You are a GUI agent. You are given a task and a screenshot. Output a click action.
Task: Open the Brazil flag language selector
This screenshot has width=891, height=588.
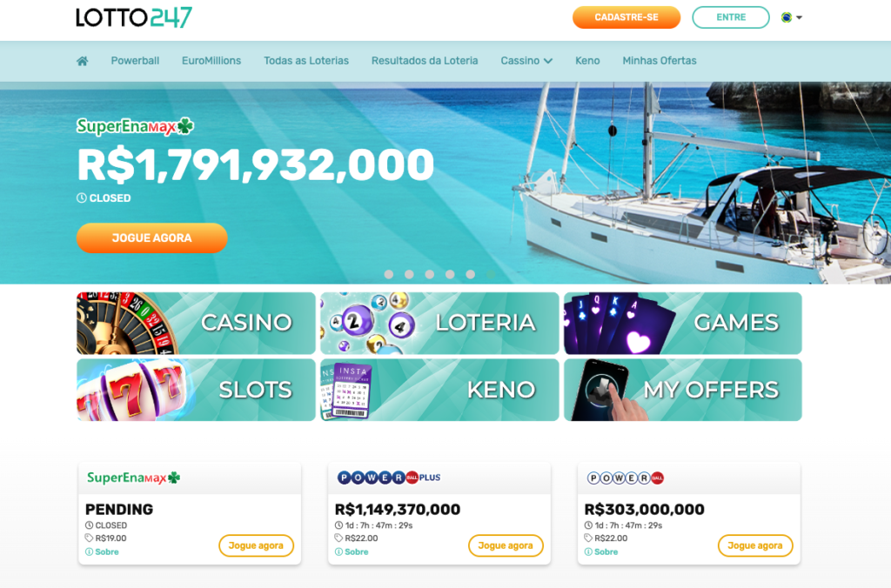792,17
